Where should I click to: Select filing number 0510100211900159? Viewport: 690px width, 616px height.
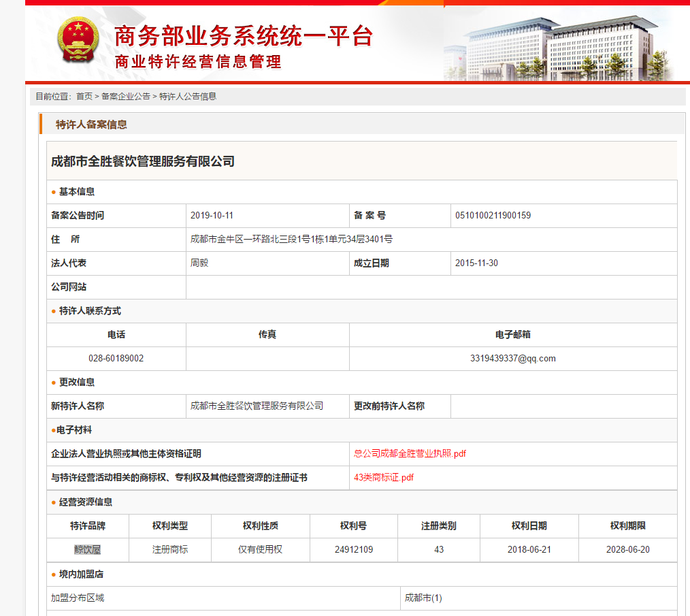[x=493, y=215]
